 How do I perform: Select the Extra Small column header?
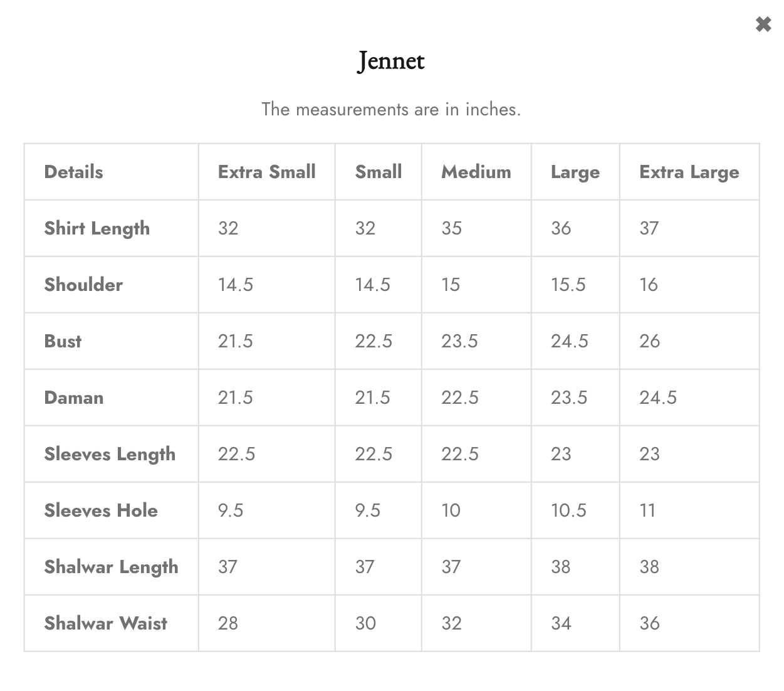pos(266,172)
